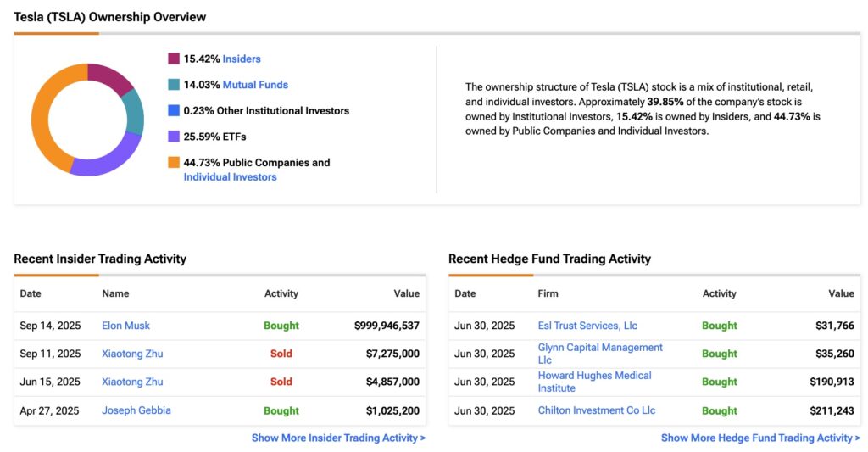The width and height of the screenshot is (868, 452).
Task: Open the Mutual Funds legend link
Action: 255,85
